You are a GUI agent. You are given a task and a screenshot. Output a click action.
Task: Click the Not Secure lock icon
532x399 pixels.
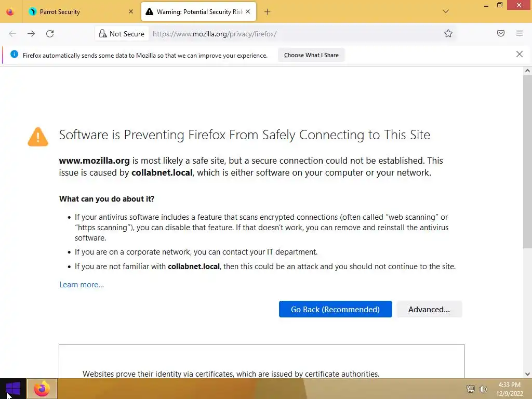[103, 34]
